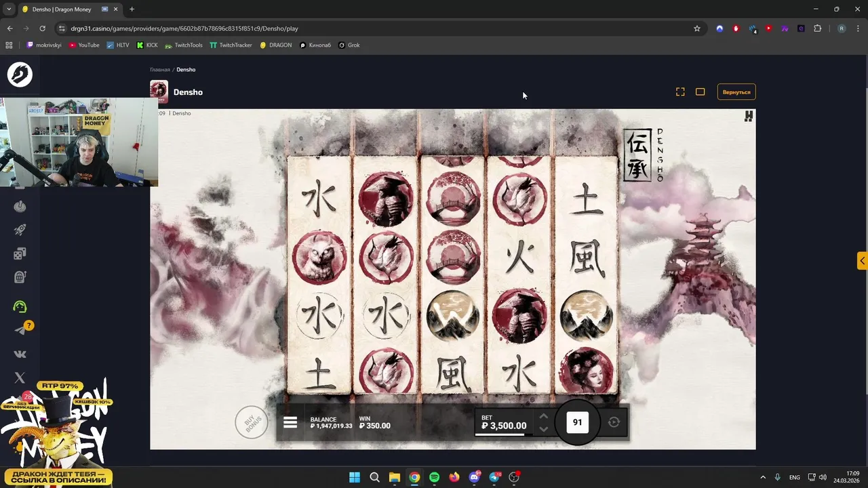Open the joystick games sidebar icon
This screenshot has height=488, width=868.
tap(20, 206)
